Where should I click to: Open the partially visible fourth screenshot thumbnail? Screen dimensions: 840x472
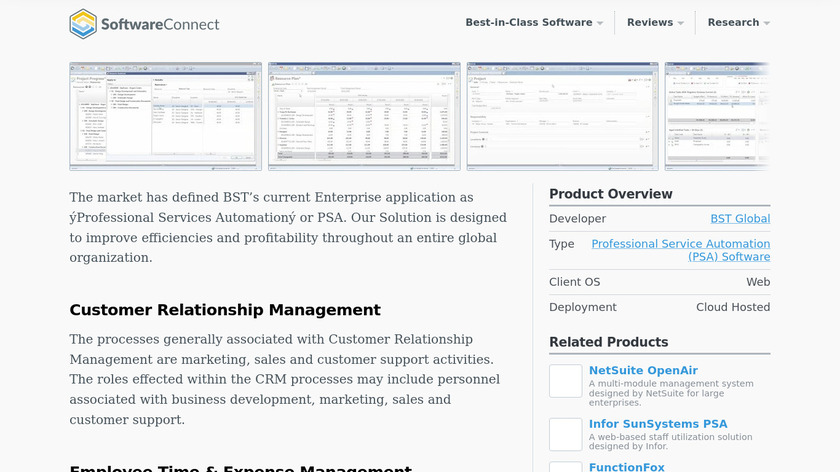pos(717,116)
